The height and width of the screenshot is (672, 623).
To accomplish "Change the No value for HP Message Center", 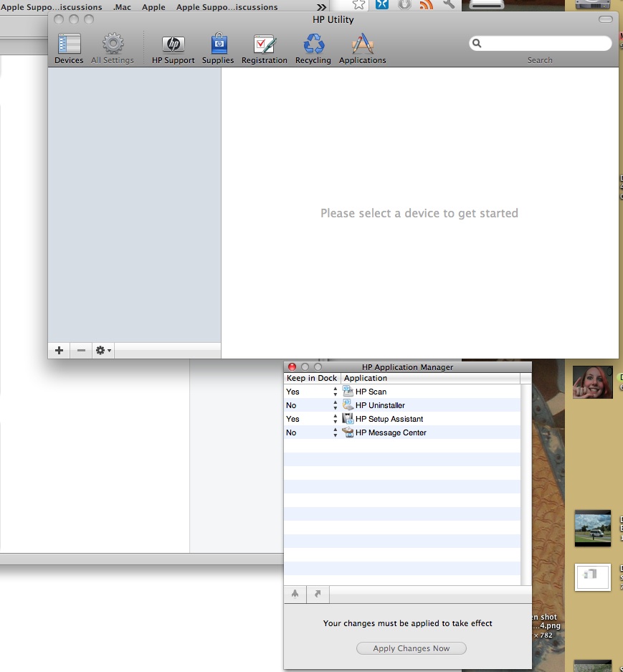I will point(291,433).
